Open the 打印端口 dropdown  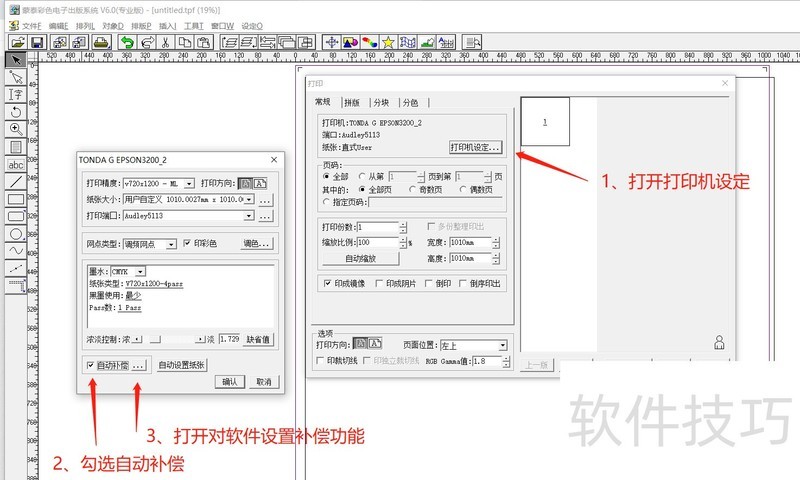pos(249,216)
